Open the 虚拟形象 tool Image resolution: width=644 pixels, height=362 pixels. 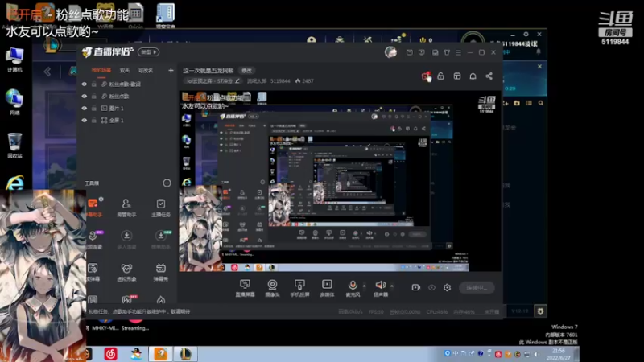pos(126,272)
